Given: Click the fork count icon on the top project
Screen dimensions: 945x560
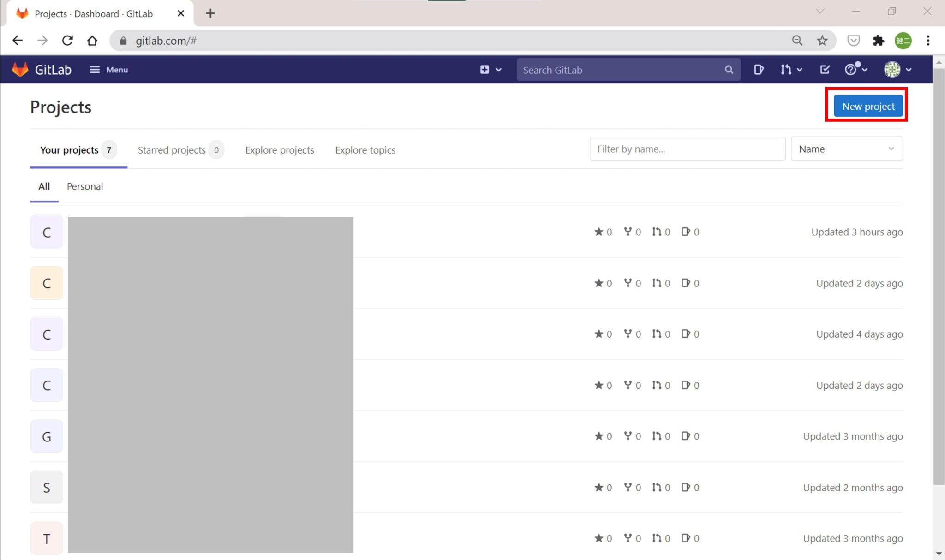Looking at the screenshot, I should (628, 232).
